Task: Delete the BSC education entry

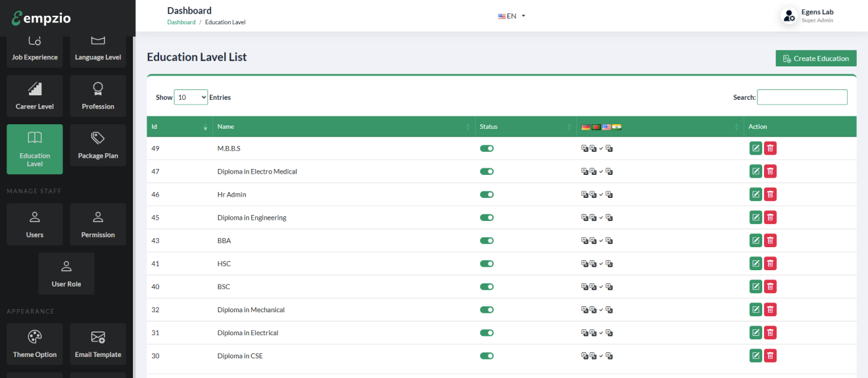Action: click(770, 287)
